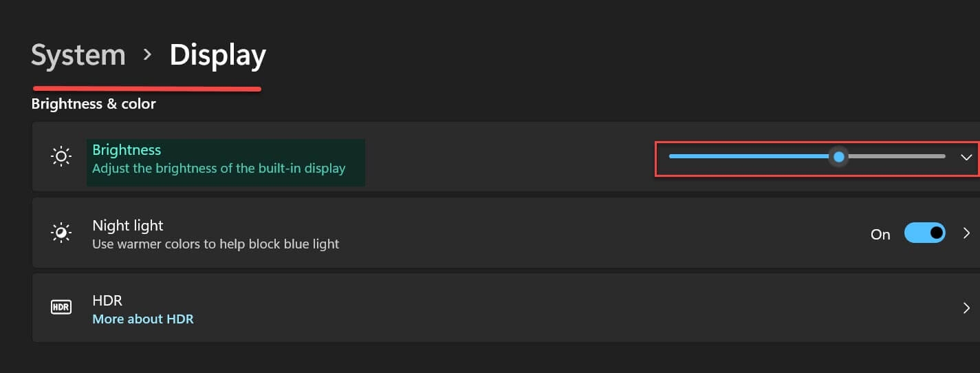980x373 pixels.
Task: Open HDR settings via right chevron
Action: [966, 308]
